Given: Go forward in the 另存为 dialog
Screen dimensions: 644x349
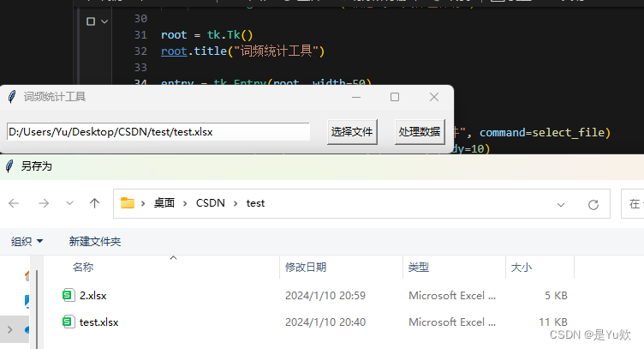Looking at the screenshot, I should point(43,203).
